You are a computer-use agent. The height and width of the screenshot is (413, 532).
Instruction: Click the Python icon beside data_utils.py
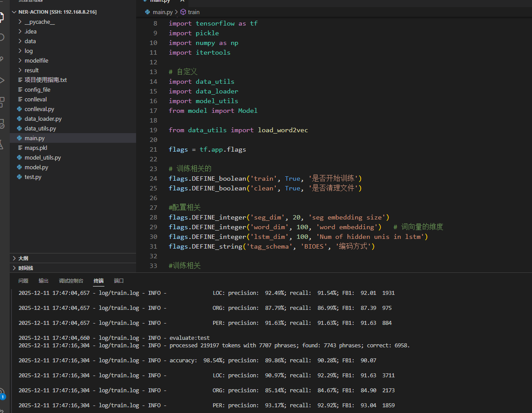coord(19,128)
